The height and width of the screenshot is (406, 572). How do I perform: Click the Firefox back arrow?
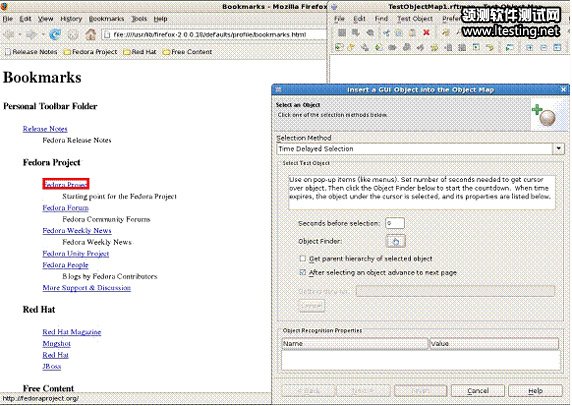tap(9, 35)
